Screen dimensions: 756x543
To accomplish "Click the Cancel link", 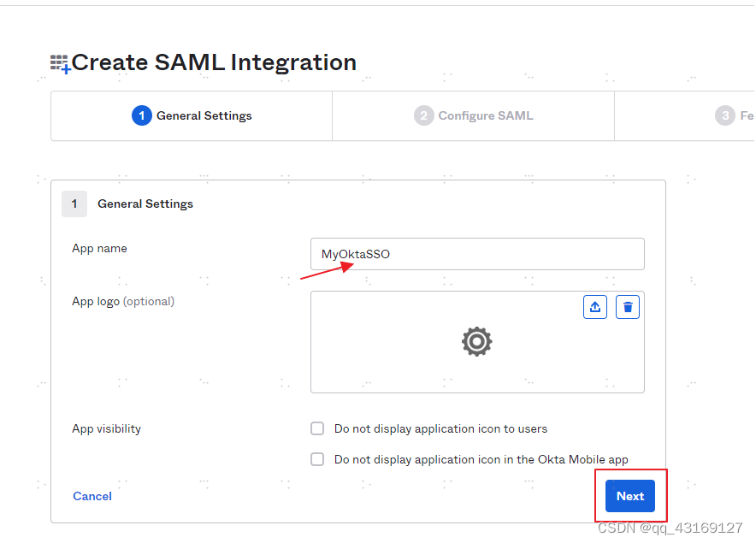I will point(92,496).
